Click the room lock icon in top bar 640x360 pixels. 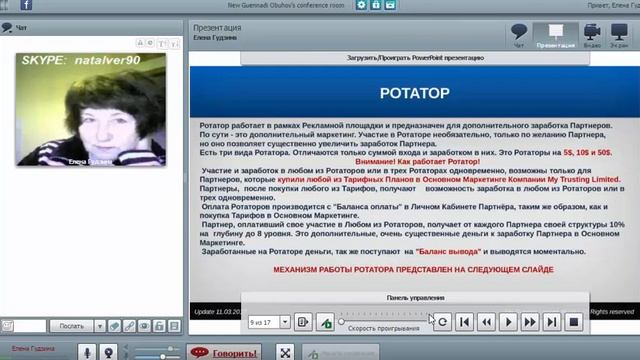[376, 5]
